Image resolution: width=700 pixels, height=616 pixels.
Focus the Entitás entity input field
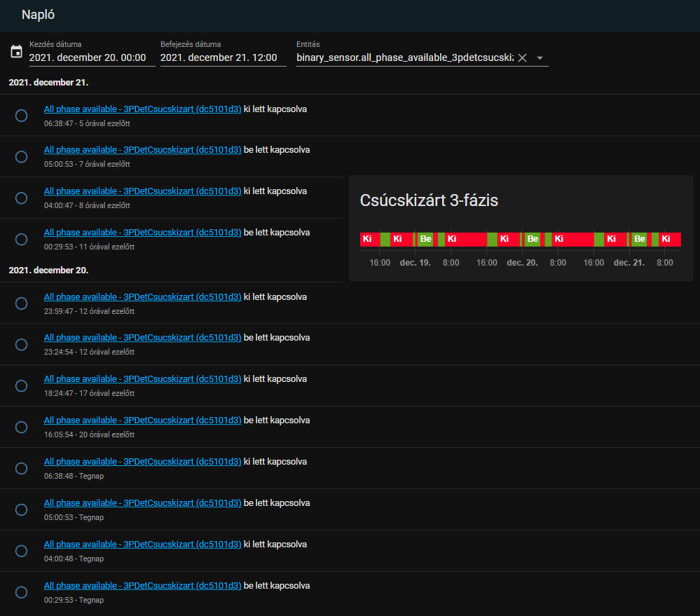coord(405,57)
